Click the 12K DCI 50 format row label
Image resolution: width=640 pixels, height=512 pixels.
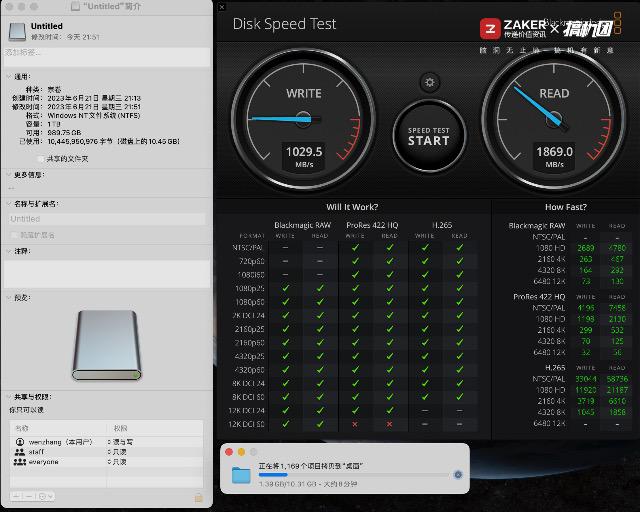pyautogui.click(x=247, y=424)
